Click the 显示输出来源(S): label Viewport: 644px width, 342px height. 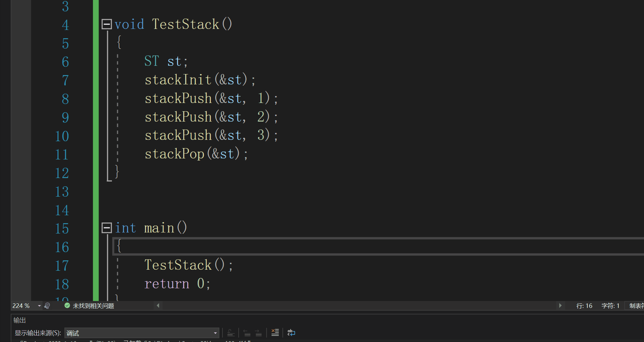point(38,333)
